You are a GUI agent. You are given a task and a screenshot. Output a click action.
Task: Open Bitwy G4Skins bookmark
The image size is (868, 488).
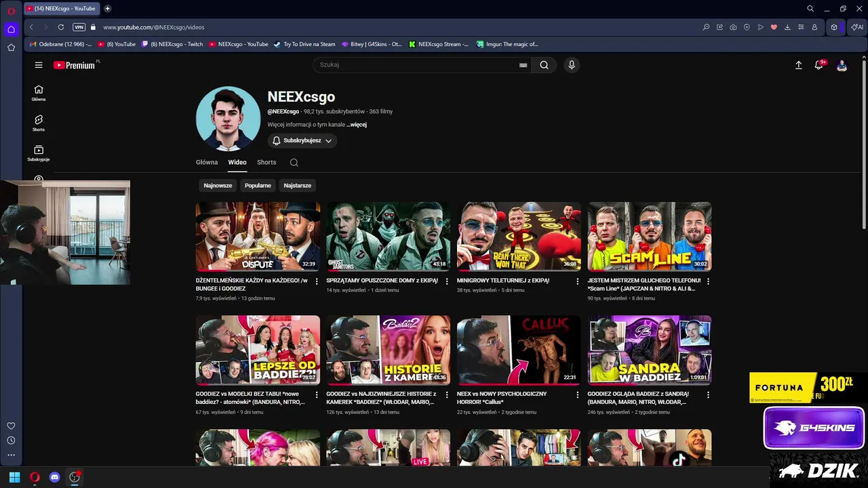pos(372,44)
